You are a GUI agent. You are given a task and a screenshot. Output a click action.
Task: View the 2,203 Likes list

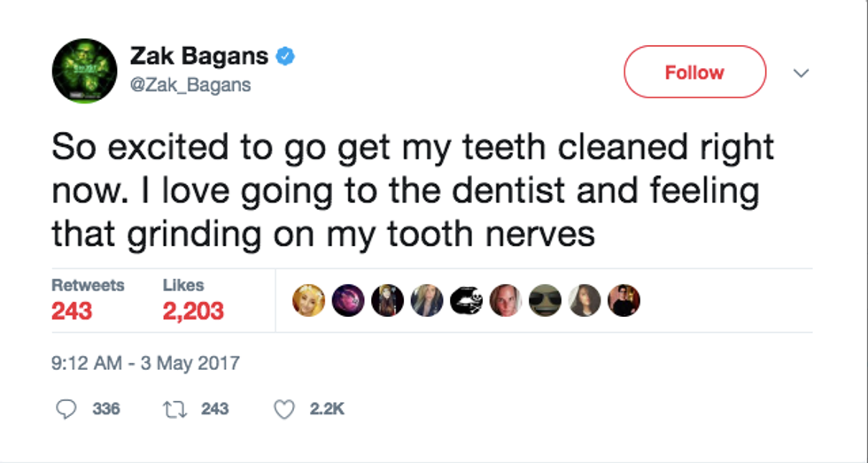192,299
